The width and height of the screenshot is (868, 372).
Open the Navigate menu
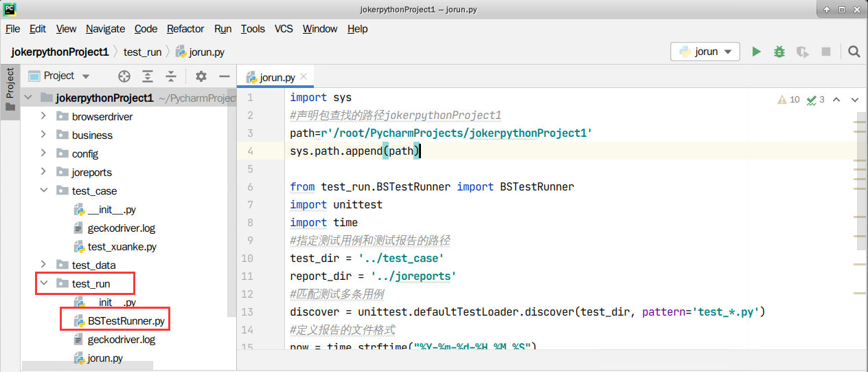[105, 29]
